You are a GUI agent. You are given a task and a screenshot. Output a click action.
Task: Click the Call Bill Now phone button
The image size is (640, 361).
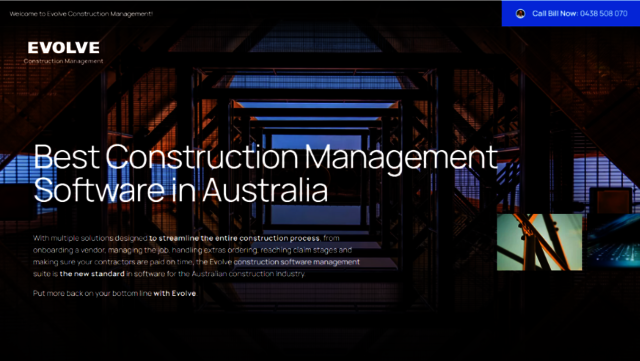point(571,13)
